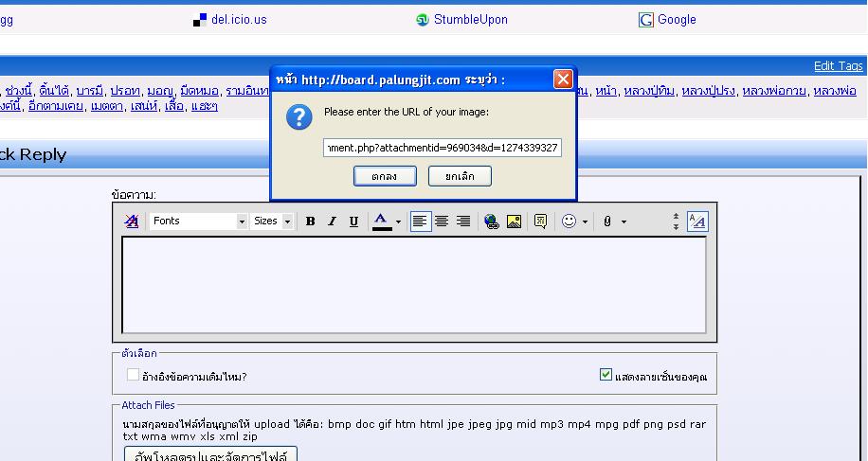This screenshot has height=461, width=868.
Task: Open the Edit Tags link
Action: (x=838, y=66)
